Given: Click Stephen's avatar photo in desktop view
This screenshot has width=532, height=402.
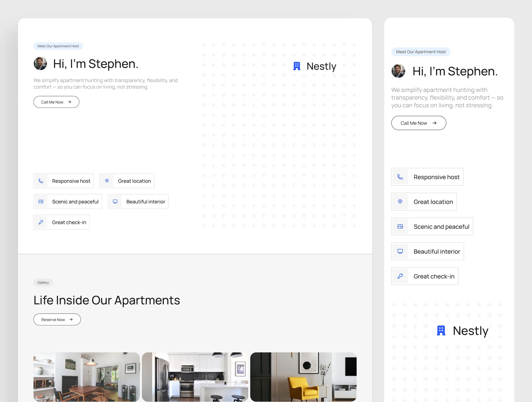Looking at the screenshot, I should [40, 64].
